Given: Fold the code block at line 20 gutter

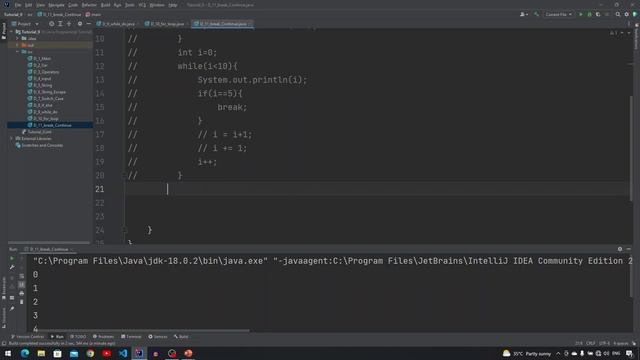Looking at the screenshot, I should pos(124,176).
